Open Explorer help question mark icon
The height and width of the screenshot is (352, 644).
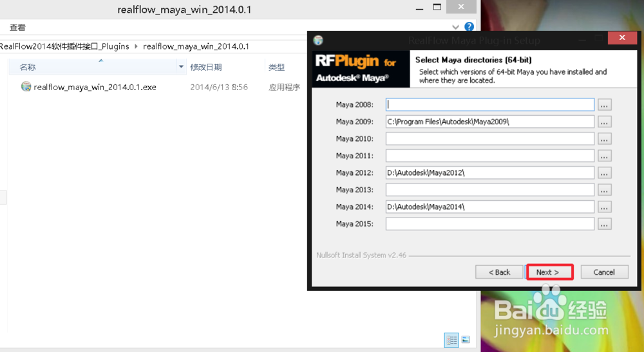pyautogui.click(x=469, y=26)
